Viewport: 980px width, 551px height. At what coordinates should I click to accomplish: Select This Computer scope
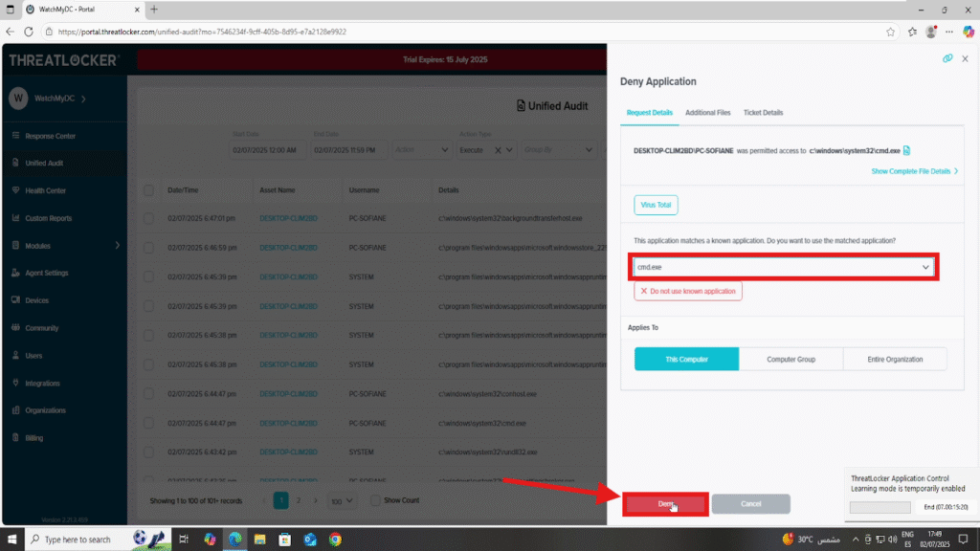(686, 360)
